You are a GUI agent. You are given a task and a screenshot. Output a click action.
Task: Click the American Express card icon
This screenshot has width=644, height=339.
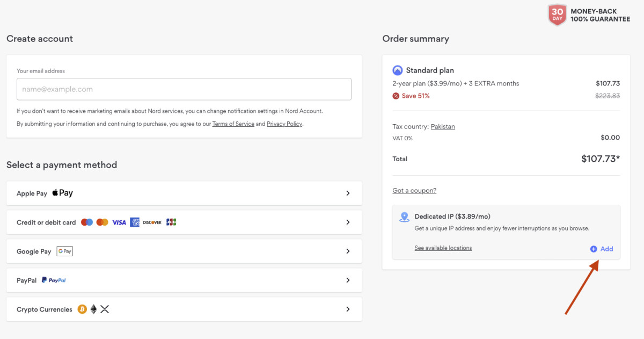click(x=135, y=222)
